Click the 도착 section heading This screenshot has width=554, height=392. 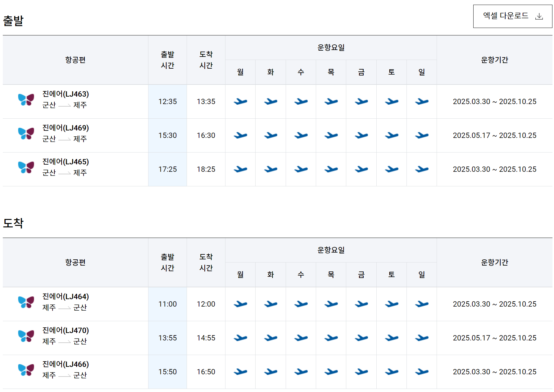pyautogui.click(x=13, y=223)
